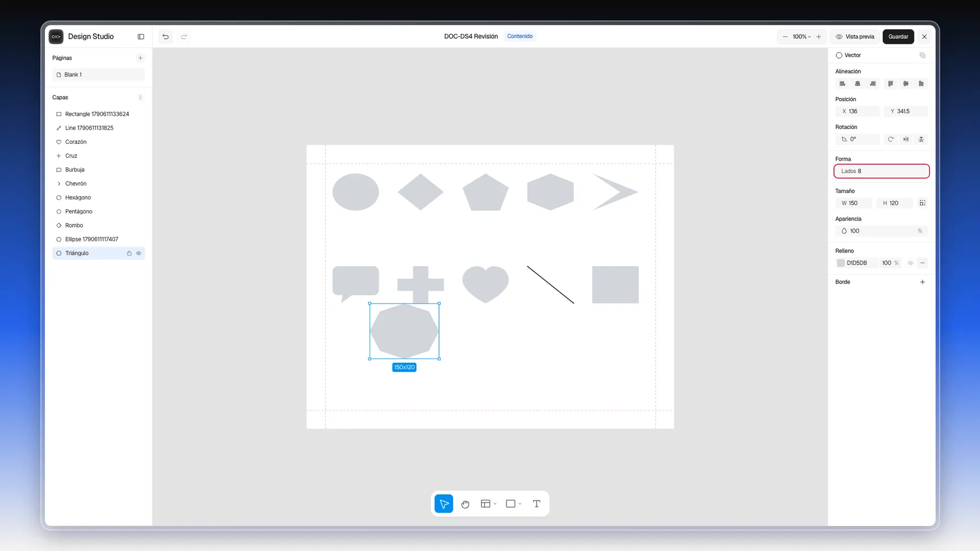Click the Vista previa button
This screenshot has width=980, height=551.
pyautogui.click(x=855, y=37)
